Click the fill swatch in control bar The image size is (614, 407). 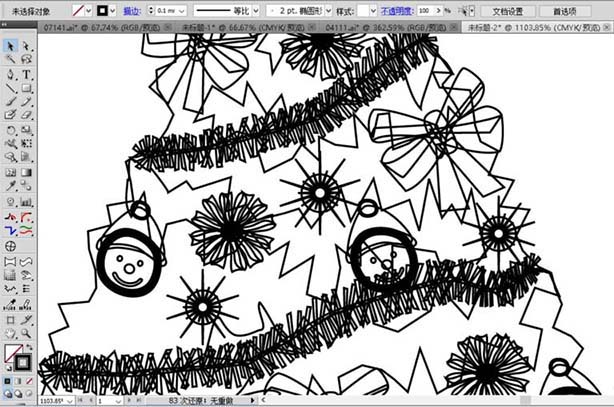point(78,11)
